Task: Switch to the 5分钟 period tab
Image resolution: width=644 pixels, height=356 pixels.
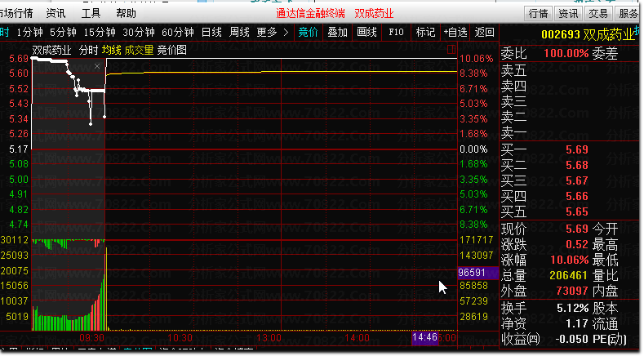Action: pyautogui.click(x=63, y=32)
